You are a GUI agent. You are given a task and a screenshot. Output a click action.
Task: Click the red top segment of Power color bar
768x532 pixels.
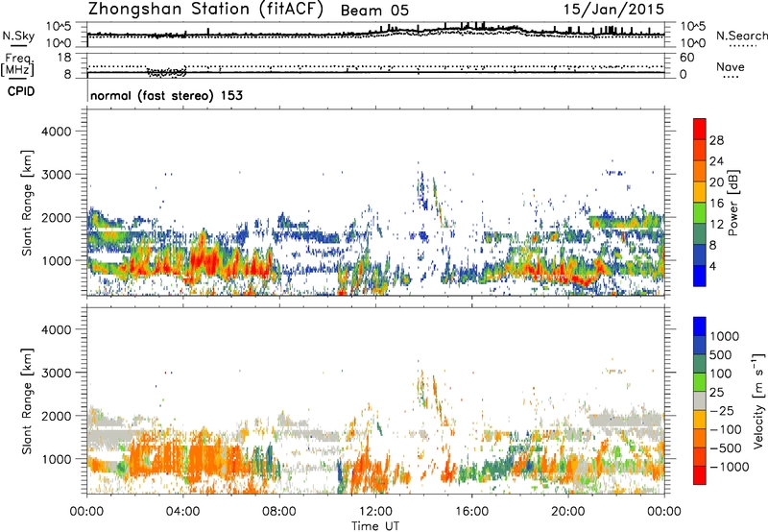[700, 130]
